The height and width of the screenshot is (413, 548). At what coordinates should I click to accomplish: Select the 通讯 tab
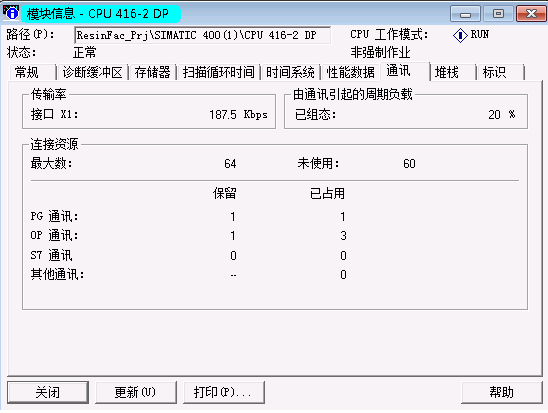[x=405, y=71]
